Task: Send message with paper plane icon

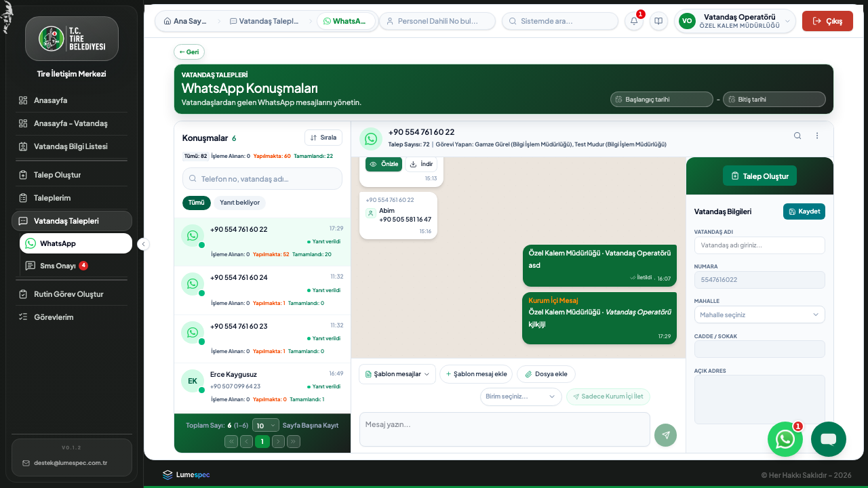Action: pyautogui.click(x=665, y=435)
